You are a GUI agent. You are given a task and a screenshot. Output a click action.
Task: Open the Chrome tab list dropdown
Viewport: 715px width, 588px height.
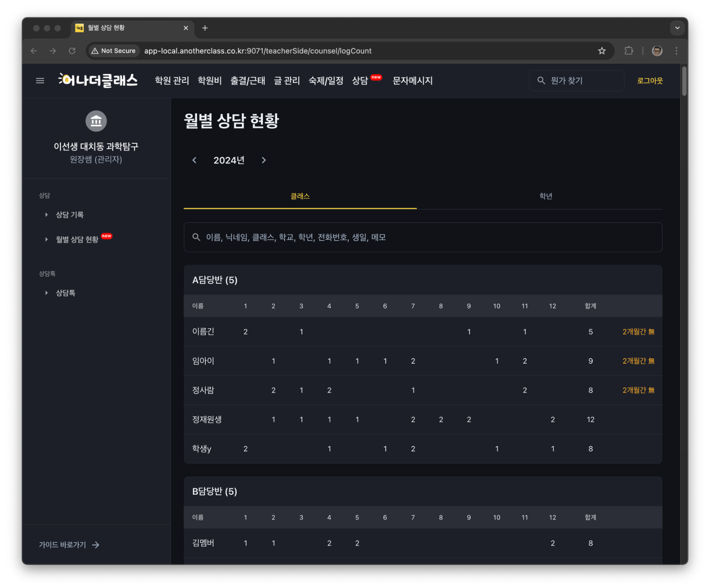click(x=677, y=28)
